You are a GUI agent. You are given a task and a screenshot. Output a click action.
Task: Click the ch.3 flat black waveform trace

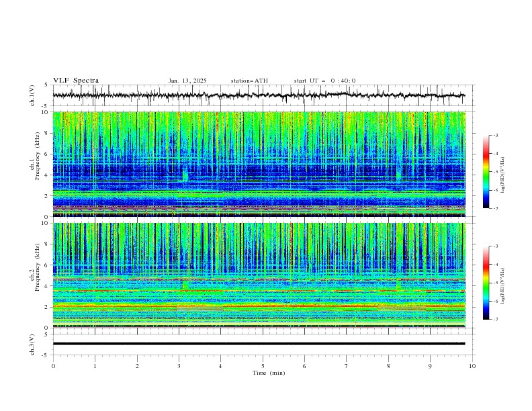tap(259, 344)
